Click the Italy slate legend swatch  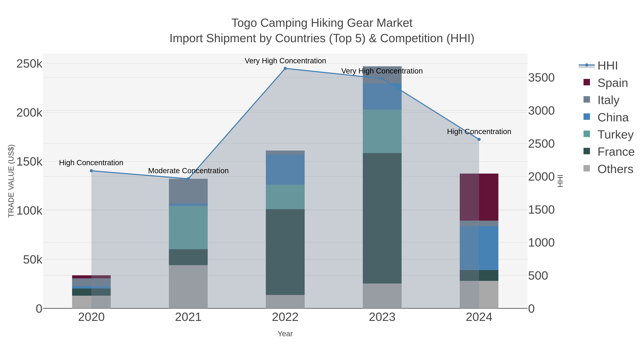[587, 99]
